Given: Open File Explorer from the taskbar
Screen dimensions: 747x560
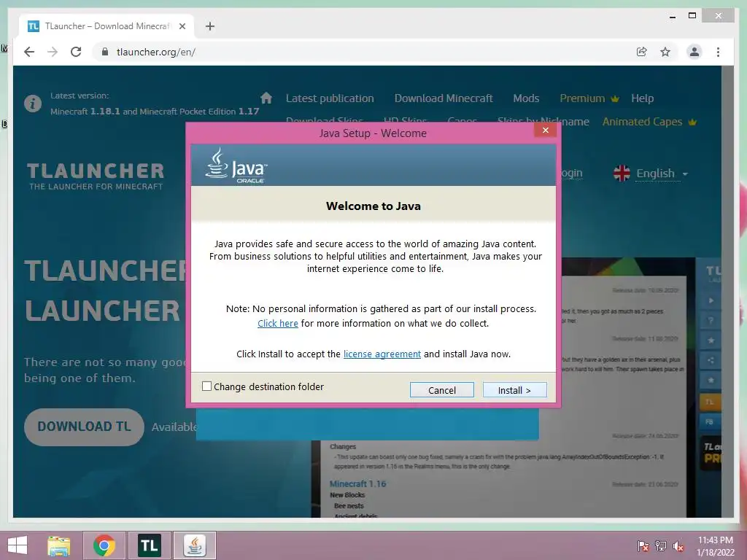Looking at the screenshot, I should 58,545.
